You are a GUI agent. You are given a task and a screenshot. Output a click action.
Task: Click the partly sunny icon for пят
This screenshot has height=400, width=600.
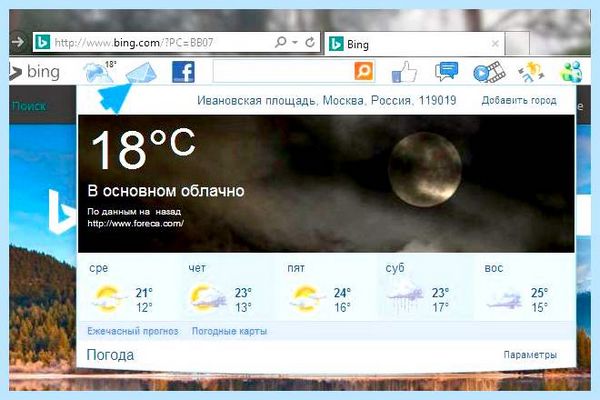(x=307, y=298)
